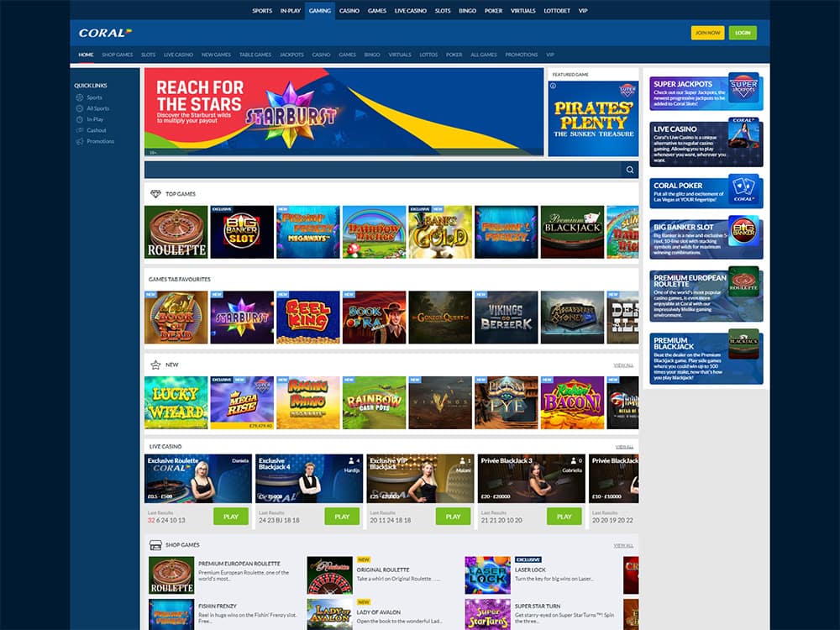Click the info icon on featured game
The height and width of the screenshot is (630, 840).
point(553,86)
